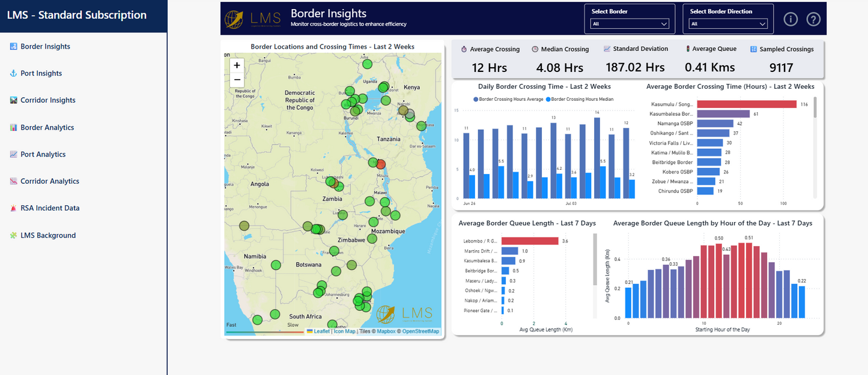The image size is (868, 375).
Task: Click the Oshikango / Sant... label
Action: [672, 133]
